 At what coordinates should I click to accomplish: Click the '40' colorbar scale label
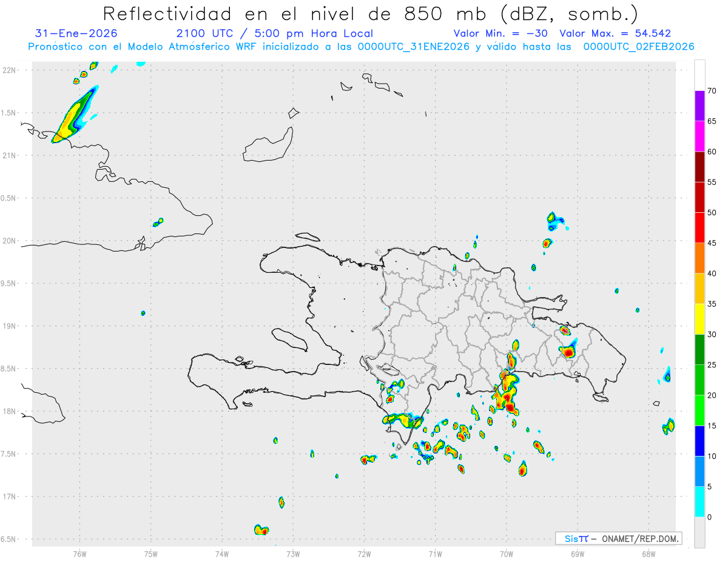(712, 273)
